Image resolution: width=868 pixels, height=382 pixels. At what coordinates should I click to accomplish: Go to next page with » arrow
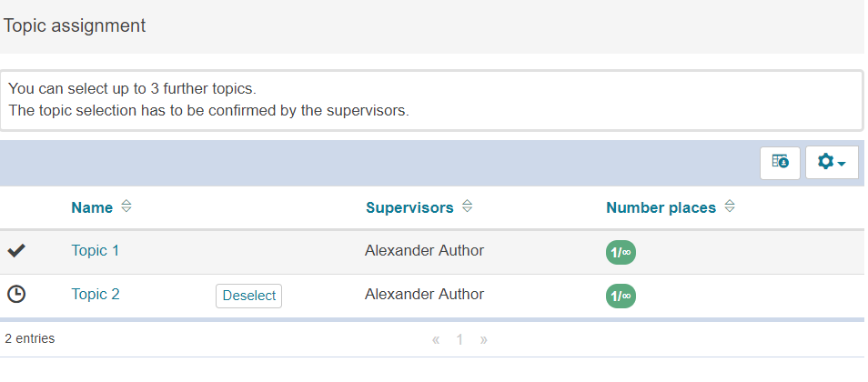point(483,339)
